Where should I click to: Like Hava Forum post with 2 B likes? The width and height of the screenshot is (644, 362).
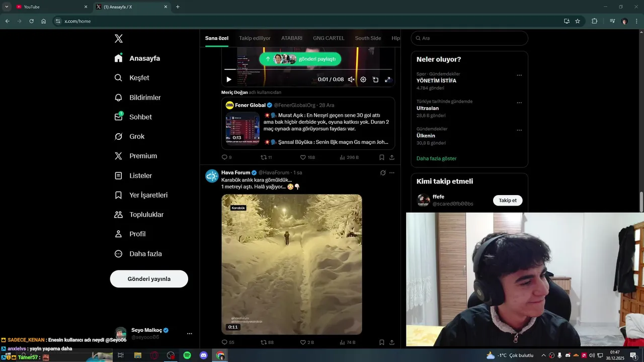[307, 342]
